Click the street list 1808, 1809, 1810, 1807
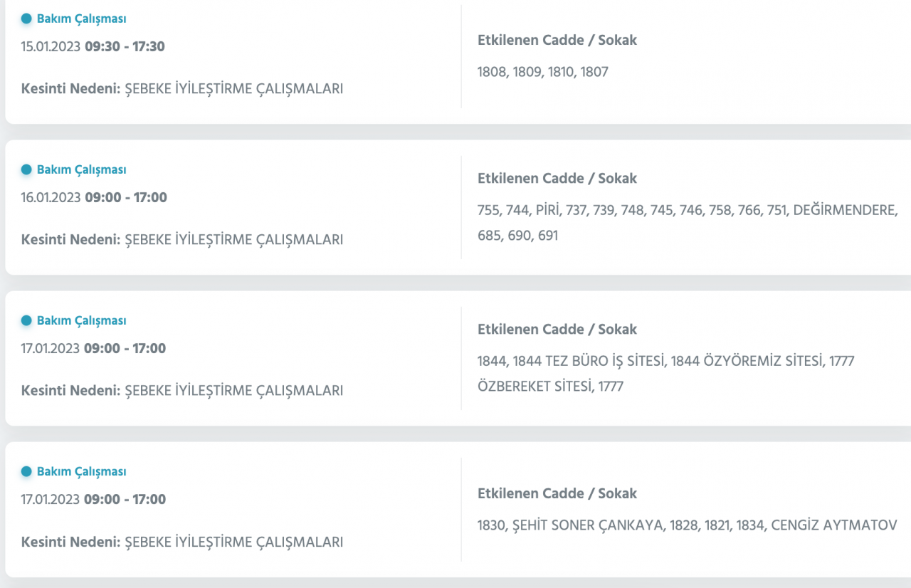This screenshot has width=911, height=588. click(543, 72)
